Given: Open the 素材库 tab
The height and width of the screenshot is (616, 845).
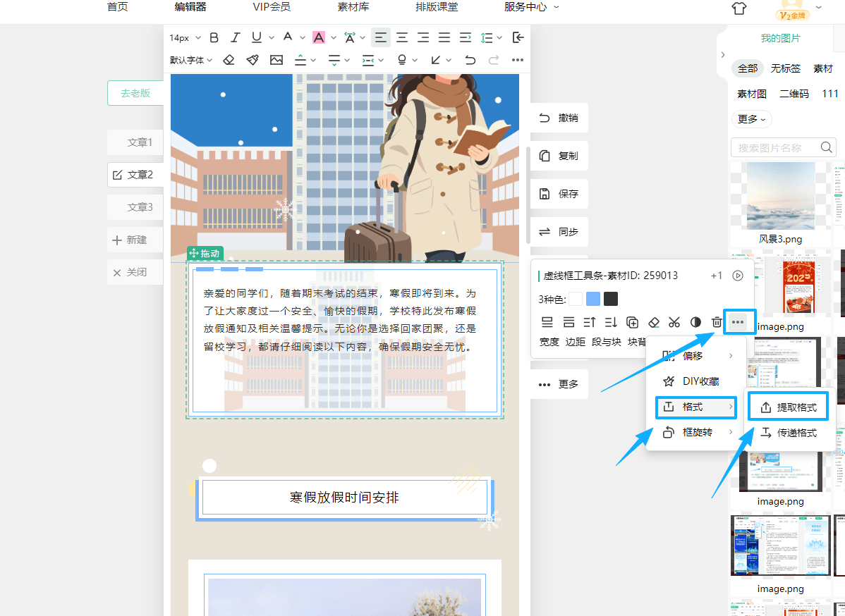Looking at the screenshot, I should coord(353,6).
